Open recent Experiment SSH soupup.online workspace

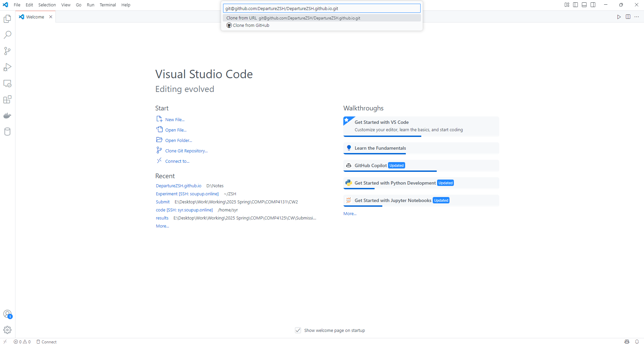click(187, 194)
